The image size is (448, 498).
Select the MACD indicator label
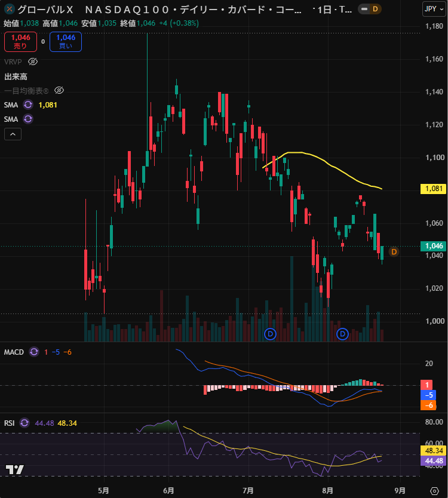coord(14,352)
